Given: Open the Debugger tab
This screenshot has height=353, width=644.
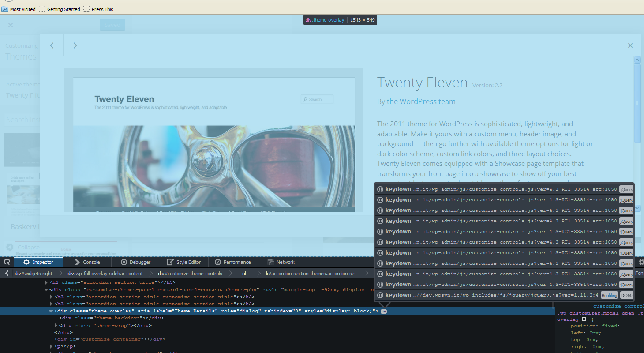Looking at the screenshot, I should (x=136, y=262).
